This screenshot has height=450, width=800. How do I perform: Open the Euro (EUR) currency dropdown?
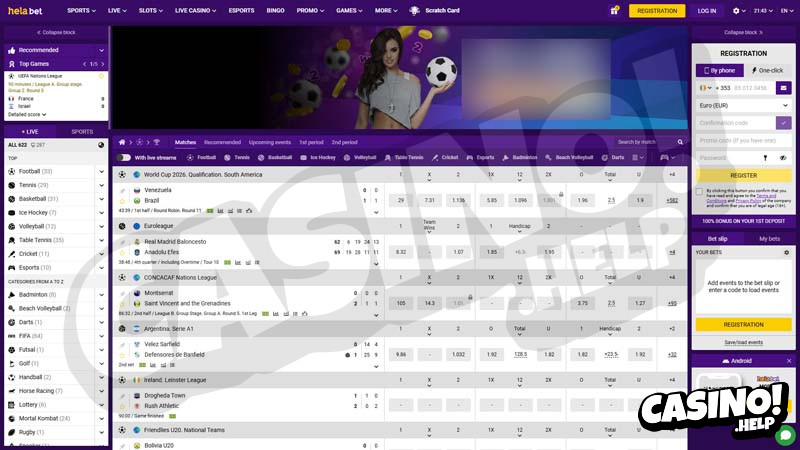pyautogui.click(x=743, y=106)
